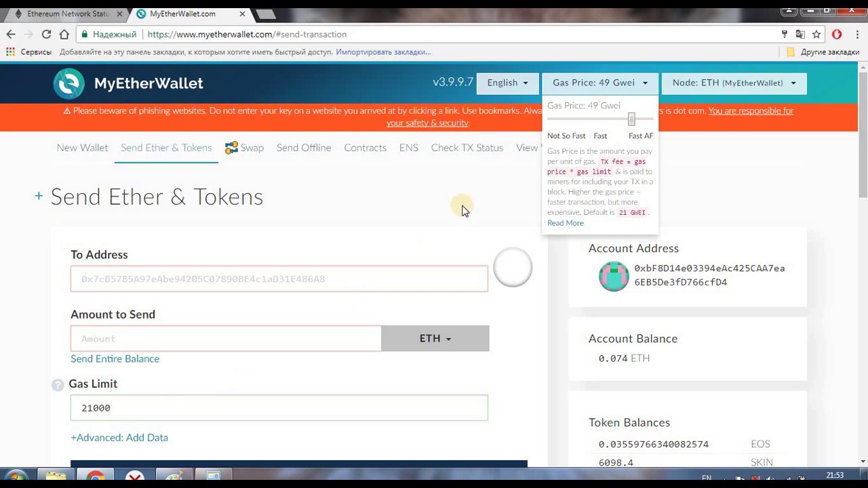Open the English language dropdown
The width and height of the screenshot is (868, 488).
pos(507,83)
